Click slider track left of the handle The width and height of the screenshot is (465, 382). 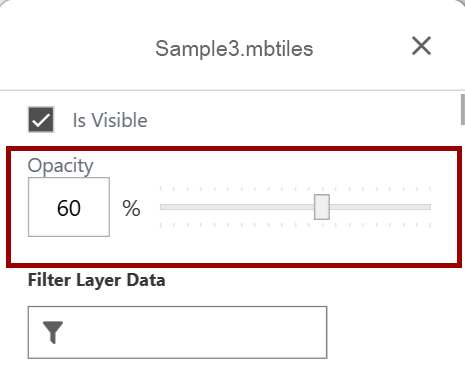237,207
